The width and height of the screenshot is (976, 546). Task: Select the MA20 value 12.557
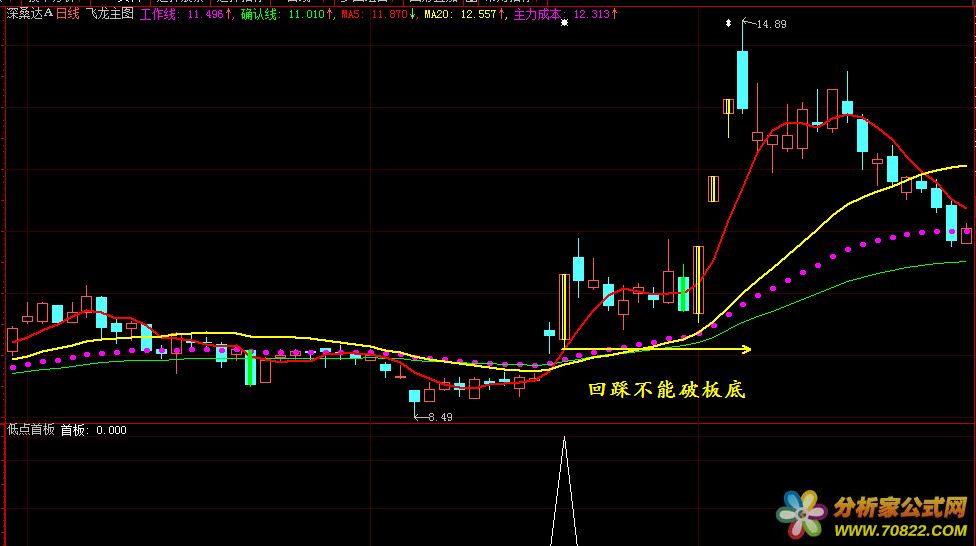pyautogui.click(x=479, y=14)
